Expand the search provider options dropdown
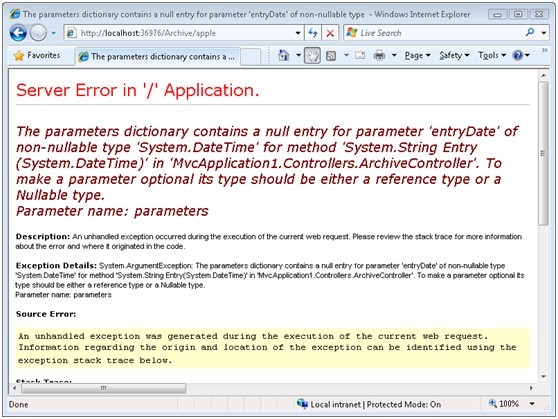 pyautogui.click(x=544, y=33)
